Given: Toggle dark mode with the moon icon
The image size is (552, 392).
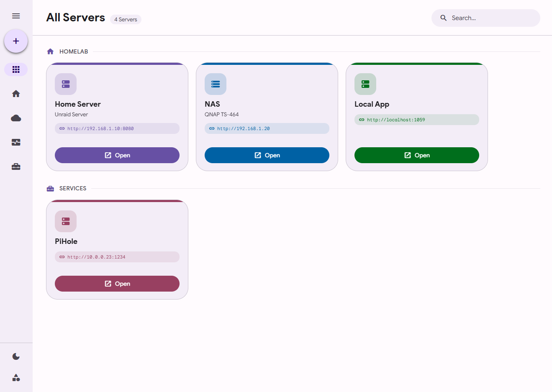Looking at the screenshot, I should pyautogui.click(x=16, y=356).
